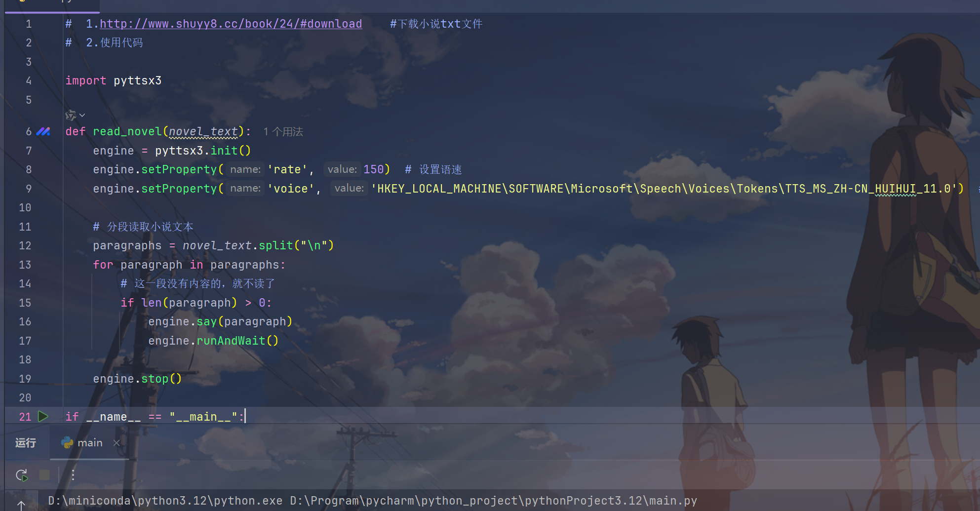Click the HKEY_LOCAL_MACHINE registry path string
Screen dimensions: 980x511
click(664, 189)
